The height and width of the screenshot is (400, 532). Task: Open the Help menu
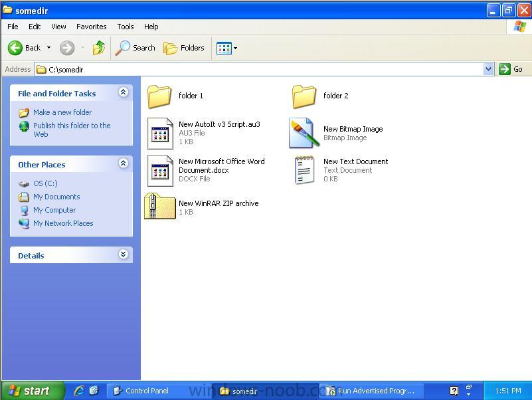[151, 27]
